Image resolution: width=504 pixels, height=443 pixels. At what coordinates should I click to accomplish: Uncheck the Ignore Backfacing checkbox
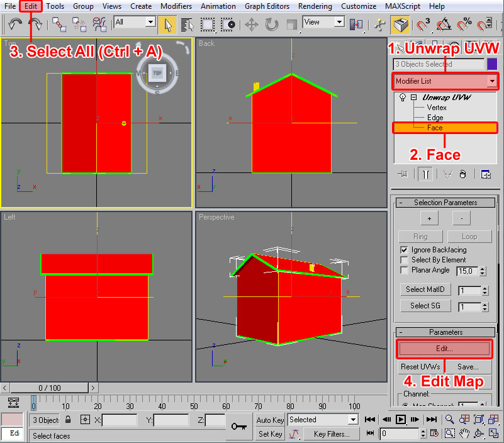(x=404, y=250)
